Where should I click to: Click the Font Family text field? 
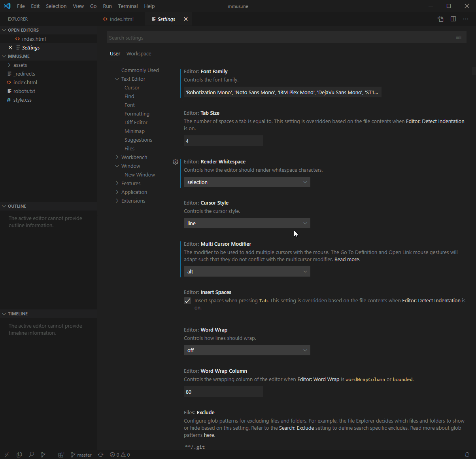(x=283, y=92)
